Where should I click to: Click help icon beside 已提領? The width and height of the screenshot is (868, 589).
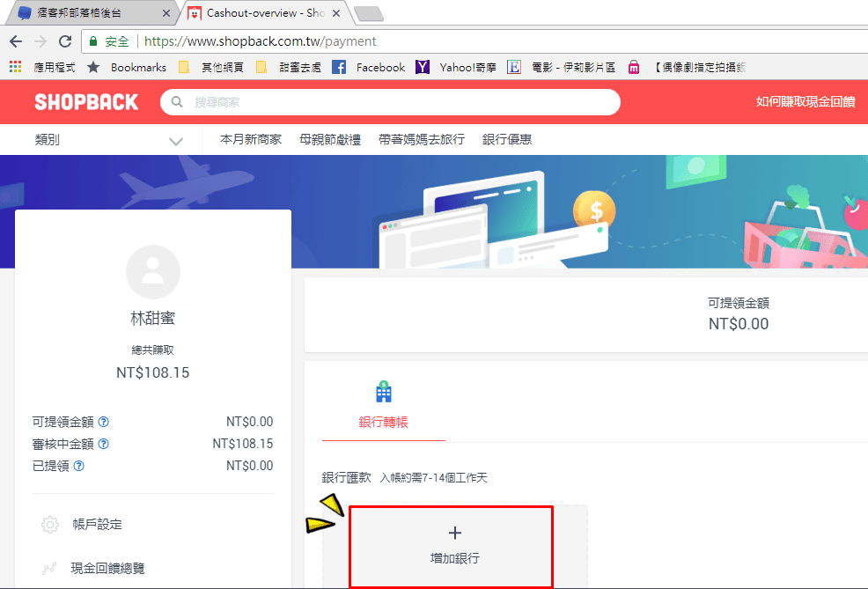coord(79,466)
